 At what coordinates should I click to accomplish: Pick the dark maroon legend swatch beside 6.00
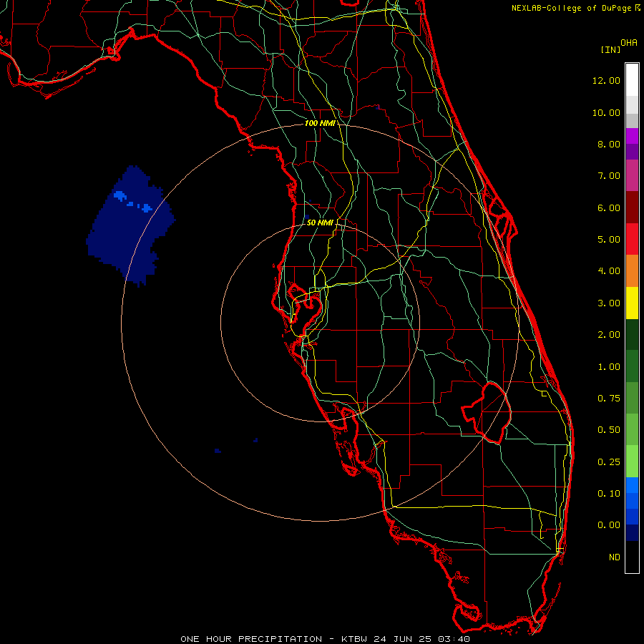(x=632, y=208)
